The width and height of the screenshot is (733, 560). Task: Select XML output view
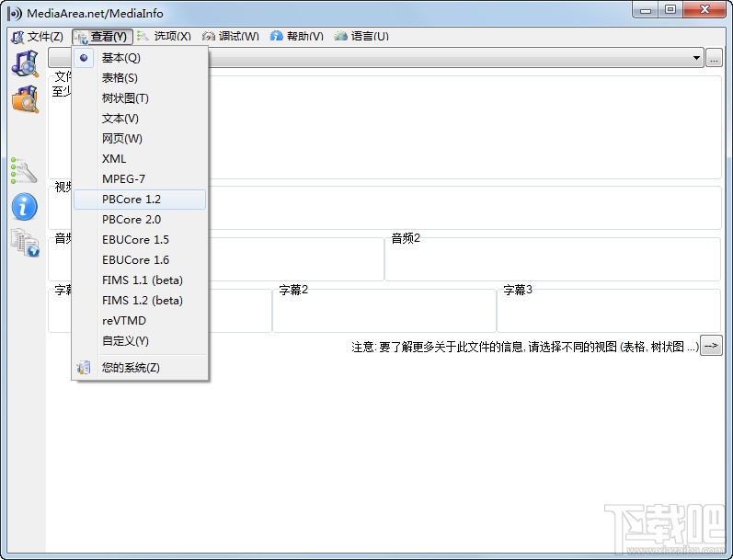coord(139,159)
